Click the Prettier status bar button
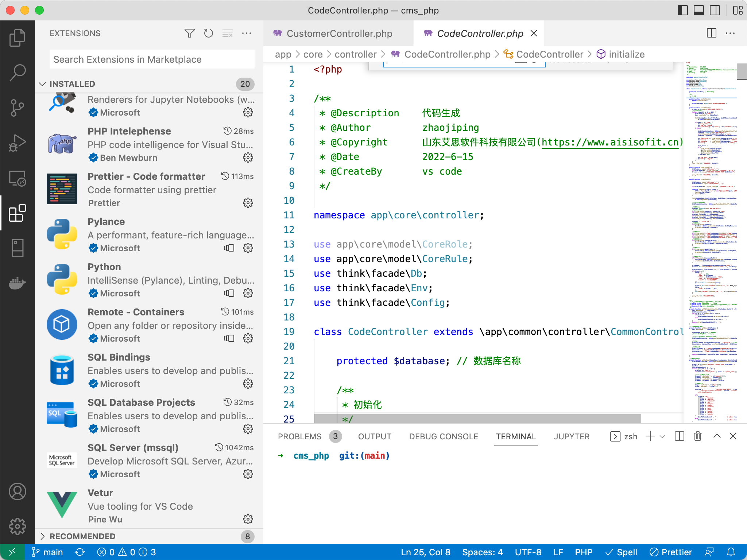This screenshot has width=747, height=560. [x=671, y=552]
